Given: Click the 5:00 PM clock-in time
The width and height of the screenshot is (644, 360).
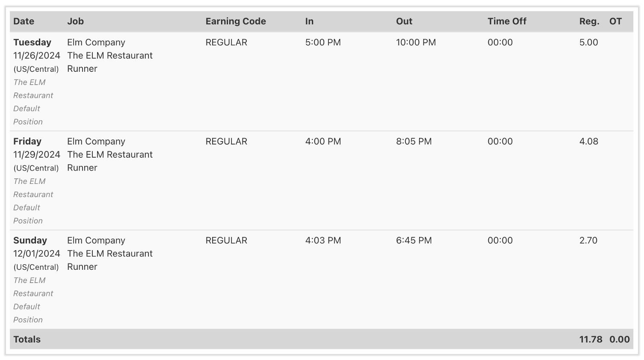Looking at the screenshot, I should [x=323, y=42].
